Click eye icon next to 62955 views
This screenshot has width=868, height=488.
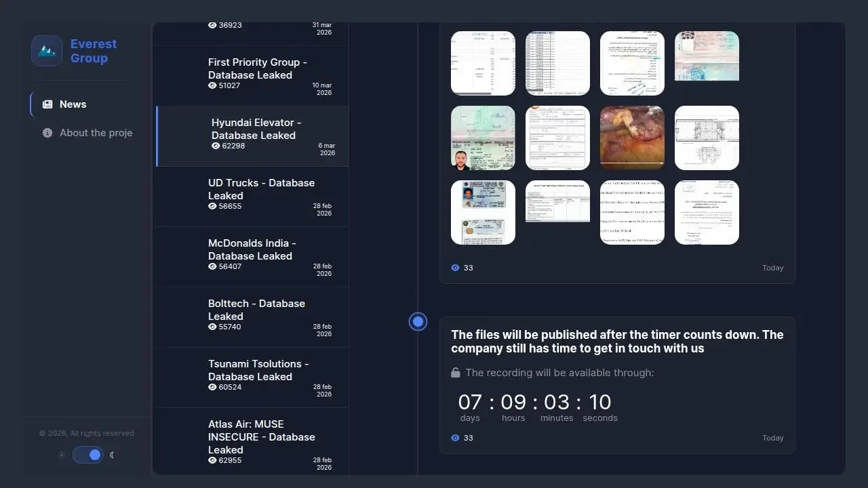(x=212, y=460)
